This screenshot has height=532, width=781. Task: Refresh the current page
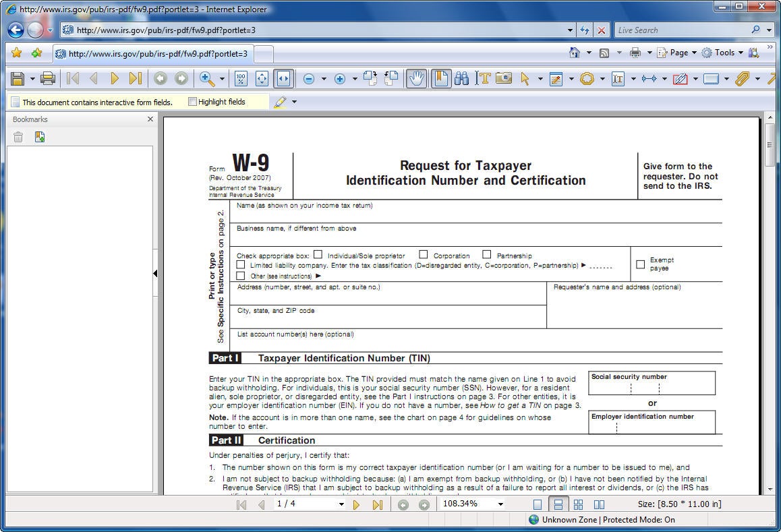pos(585,30)
